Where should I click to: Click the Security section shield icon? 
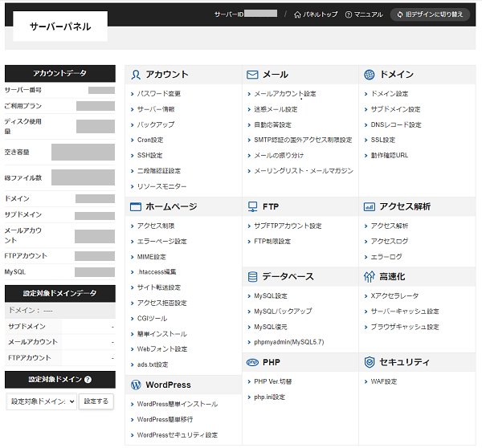(369, 362)
